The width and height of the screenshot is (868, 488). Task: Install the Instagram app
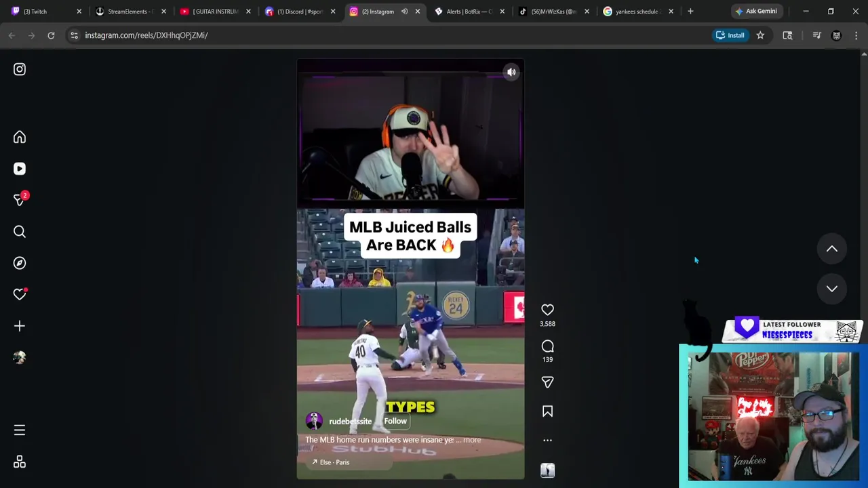point(730,35)
